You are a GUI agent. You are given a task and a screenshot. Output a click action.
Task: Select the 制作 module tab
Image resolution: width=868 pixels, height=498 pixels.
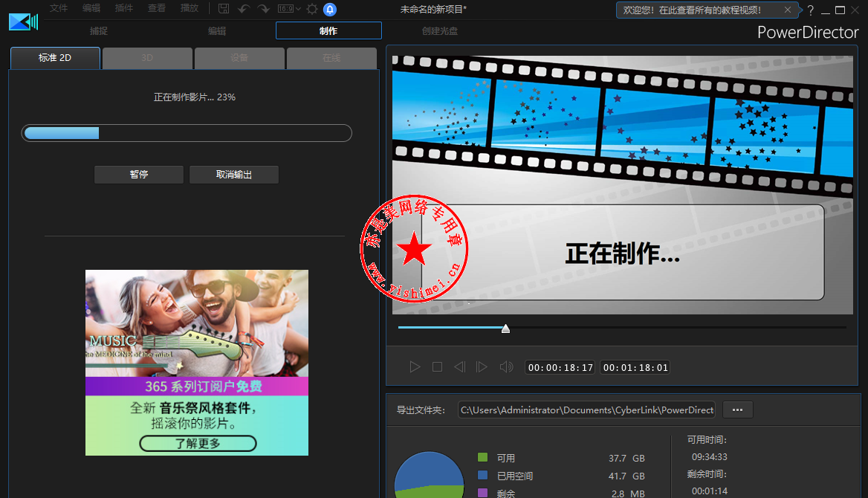[x=328, y=31]
